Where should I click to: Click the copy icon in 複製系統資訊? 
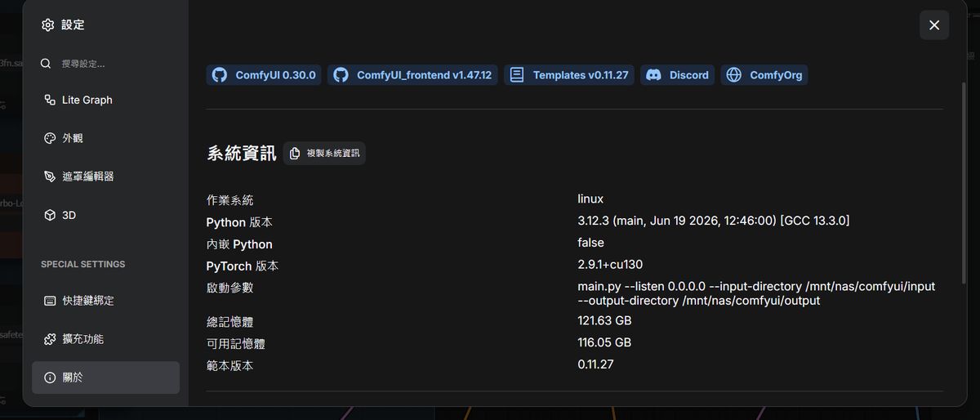click(x=295, y=153)
